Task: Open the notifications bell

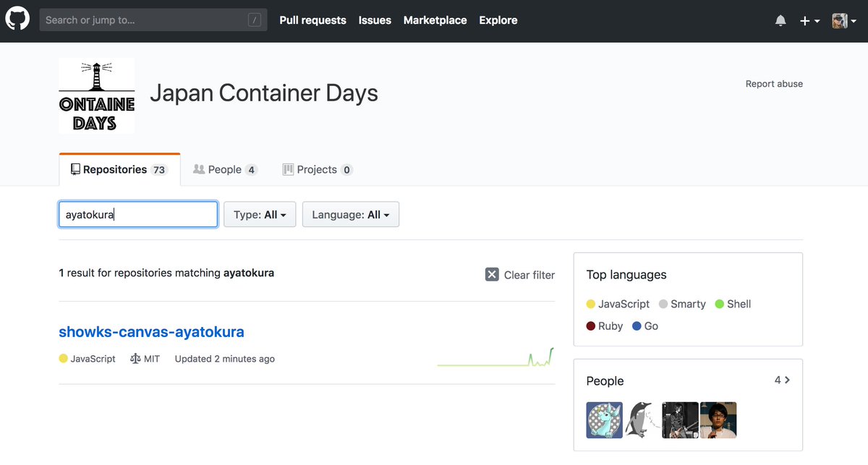Action: (780, 21)
